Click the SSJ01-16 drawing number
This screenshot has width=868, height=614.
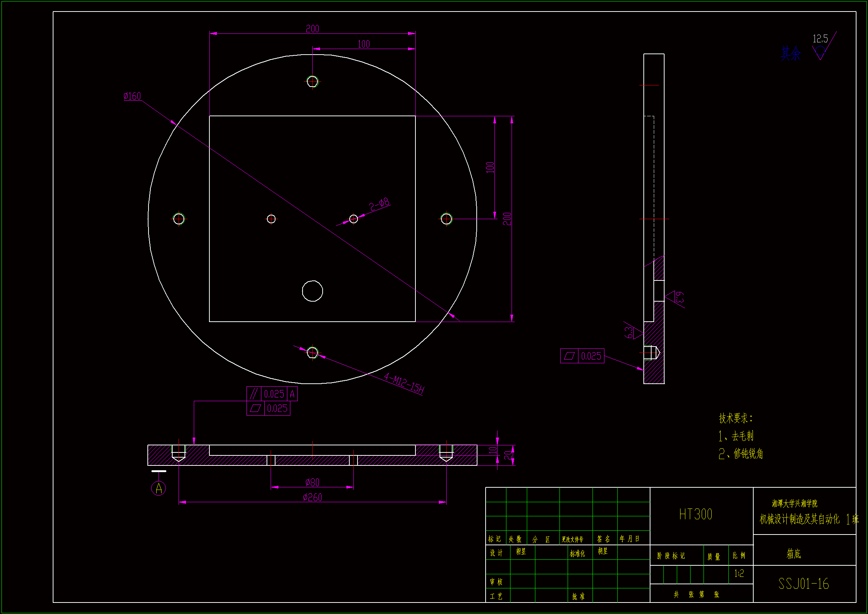coord(803,584)
